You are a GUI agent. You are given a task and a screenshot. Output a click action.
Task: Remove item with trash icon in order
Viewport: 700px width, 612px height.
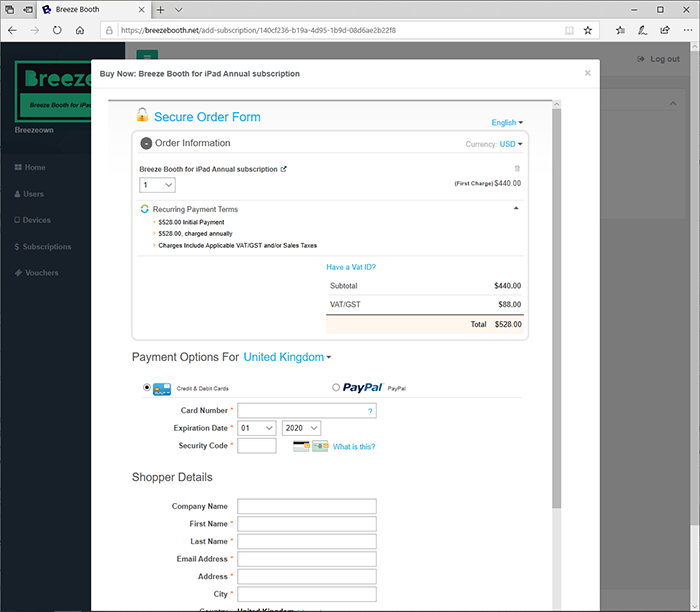click(517, 169)
